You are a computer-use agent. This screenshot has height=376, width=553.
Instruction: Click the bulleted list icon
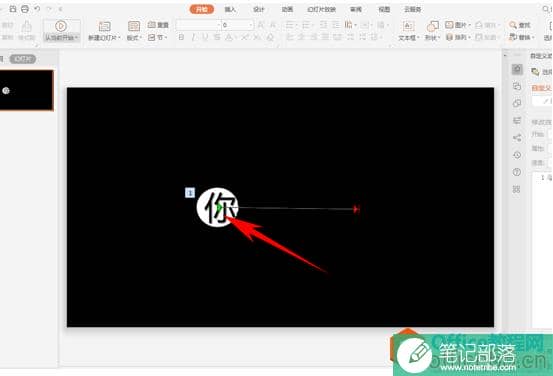(x=291, y=25)
